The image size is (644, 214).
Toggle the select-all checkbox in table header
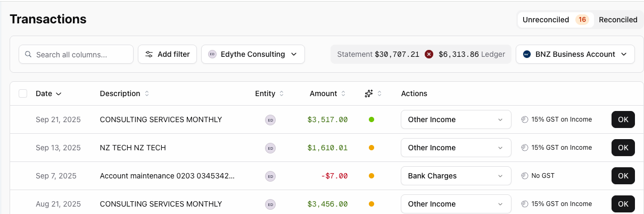23,93
